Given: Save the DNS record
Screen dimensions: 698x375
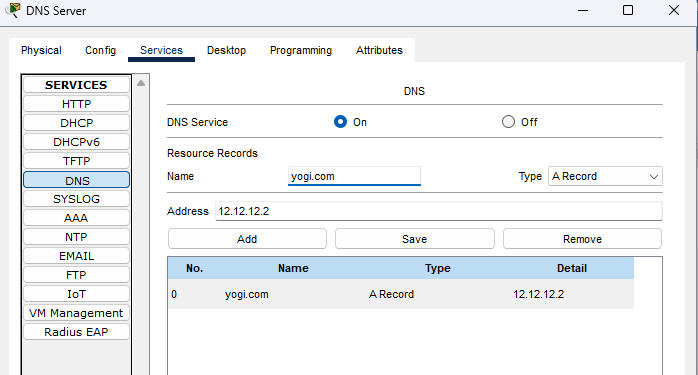Looking at the screenshot, I should [x=414, y=239].
